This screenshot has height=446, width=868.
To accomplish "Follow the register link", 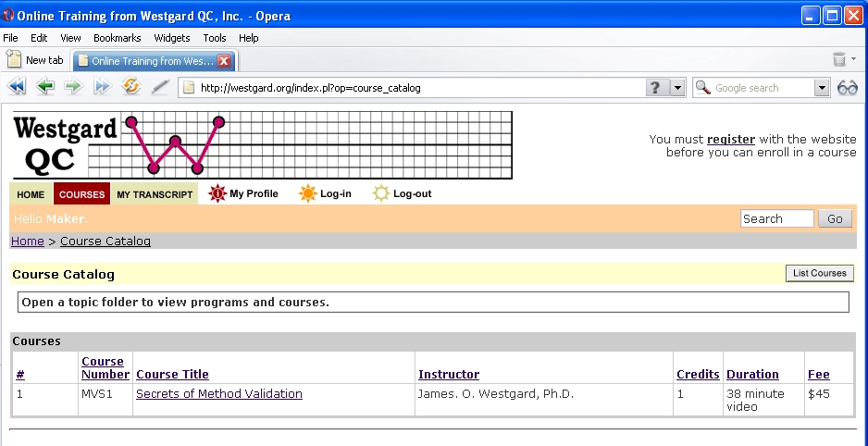I will 731,140.
